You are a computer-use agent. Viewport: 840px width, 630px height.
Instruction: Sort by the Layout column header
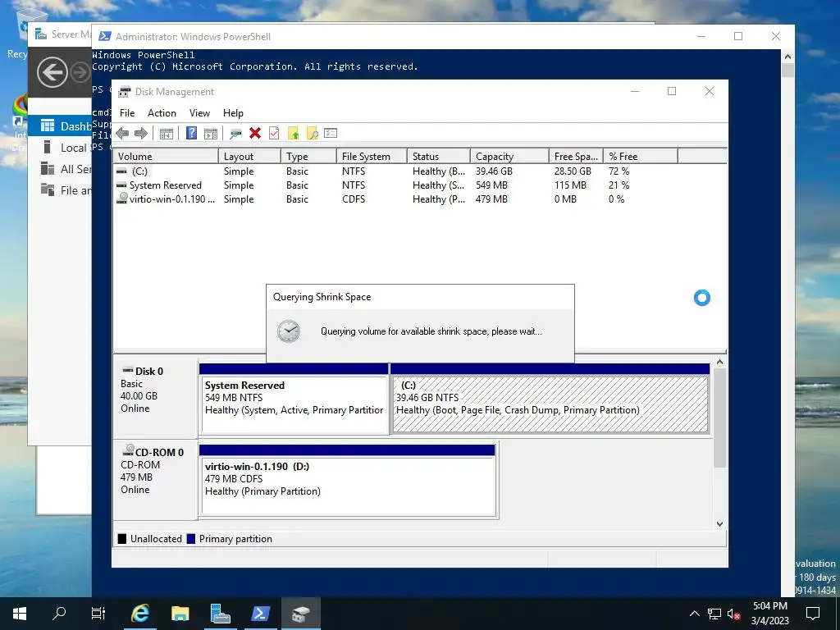point(249,157)
